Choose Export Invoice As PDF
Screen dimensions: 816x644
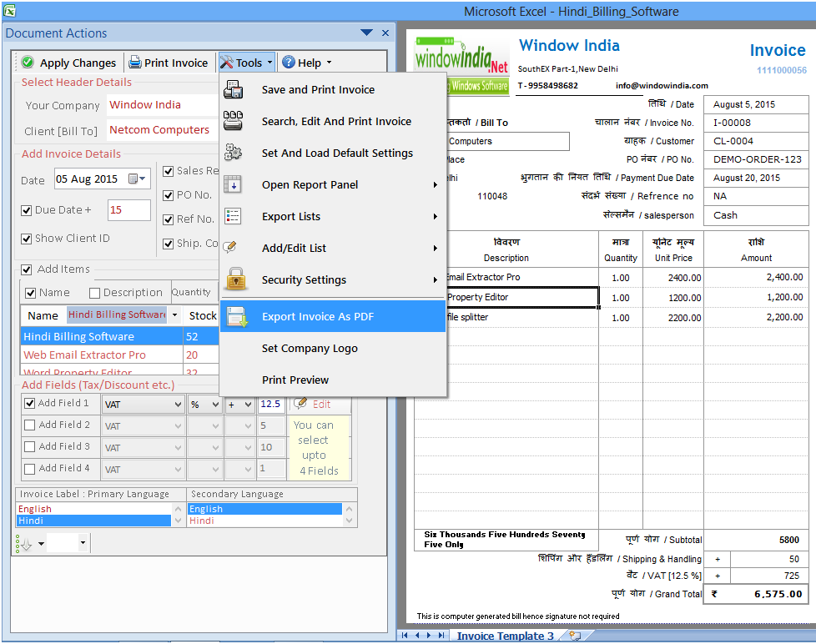pyautogui.click(x=333, y=316)
